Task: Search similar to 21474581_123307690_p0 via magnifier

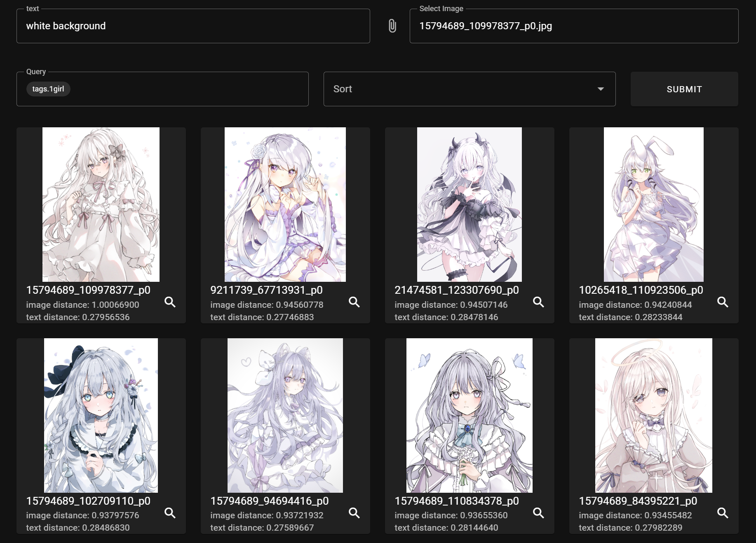Action: (538, 302)
